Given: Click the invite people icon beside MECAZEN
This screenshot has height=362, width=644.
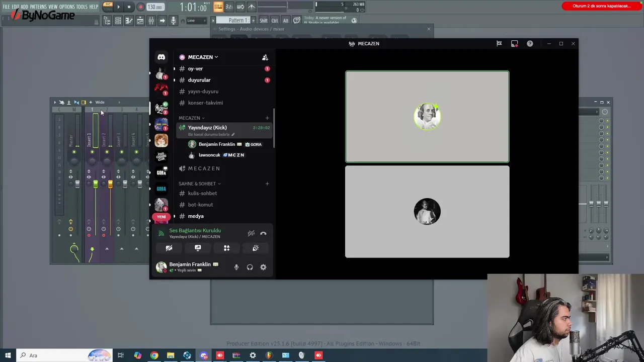Looking at the screenshot, I should 265,57.
